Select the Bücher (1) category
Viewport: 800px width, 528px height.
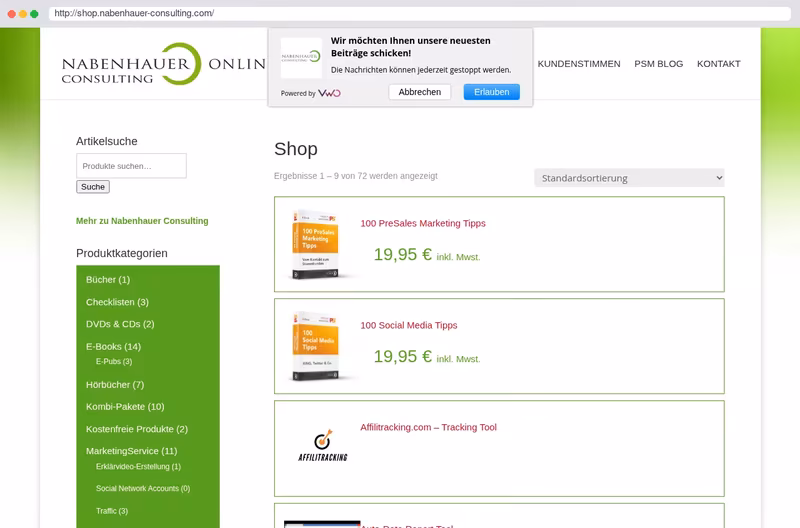108,280
